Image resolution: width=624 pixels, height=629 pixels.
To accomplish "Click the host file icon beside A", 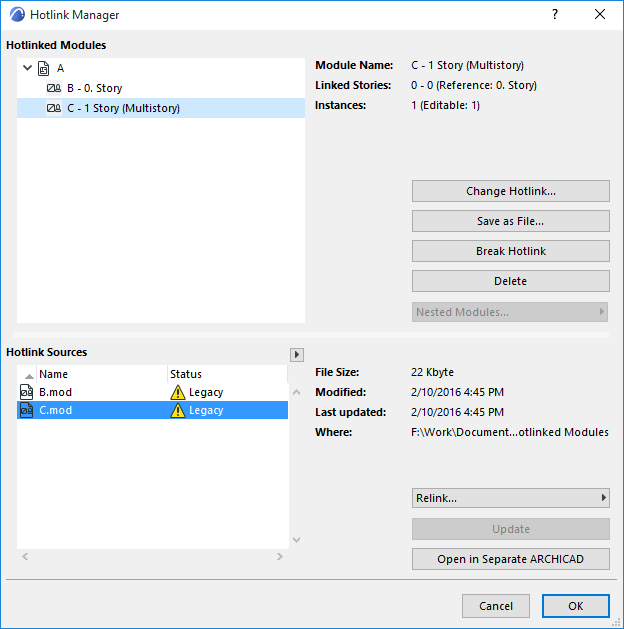I will (x=43, y=69).
